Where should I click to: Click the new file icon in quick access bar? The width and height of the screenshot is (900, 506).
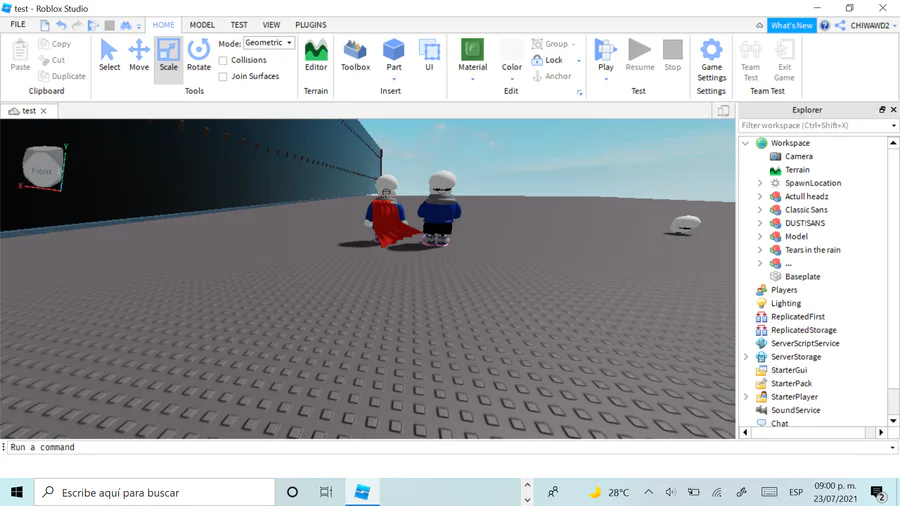click(x=45, y=25)
